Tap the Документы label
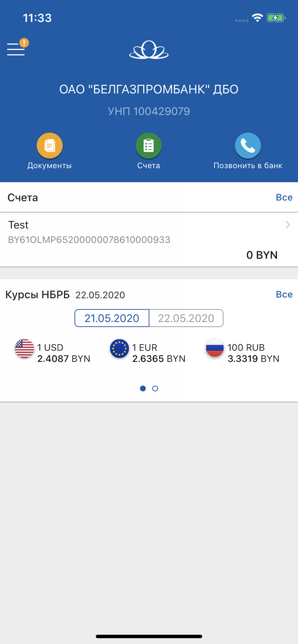Viewport: 298px width, 644px height. click(x=50, y=166)
